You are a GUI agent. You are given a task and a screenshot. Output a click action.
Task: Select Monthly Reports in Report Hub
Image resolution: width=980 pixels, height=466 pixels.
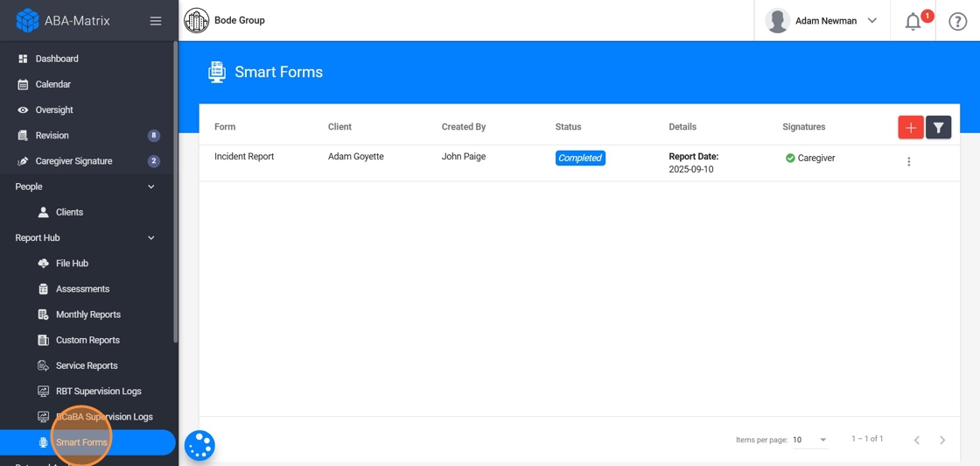(x=87, y=314)
